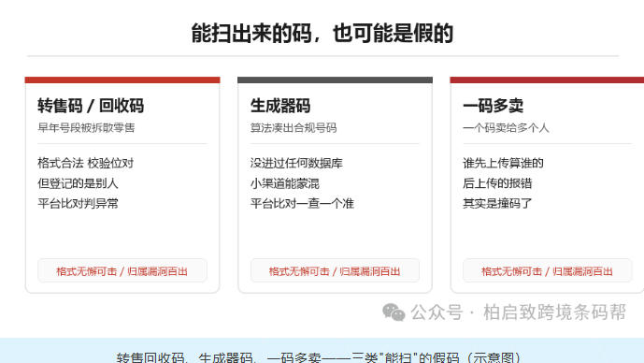Click the line 平台比对判异常
Image resolution: width=644 pixels, height=363 pixels.
[78, 204]
